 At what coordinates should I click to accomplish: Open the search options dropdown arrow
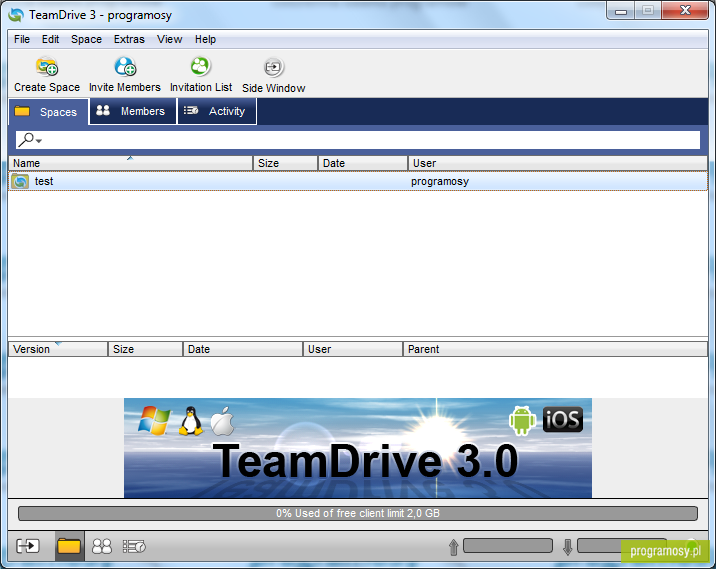39,141
